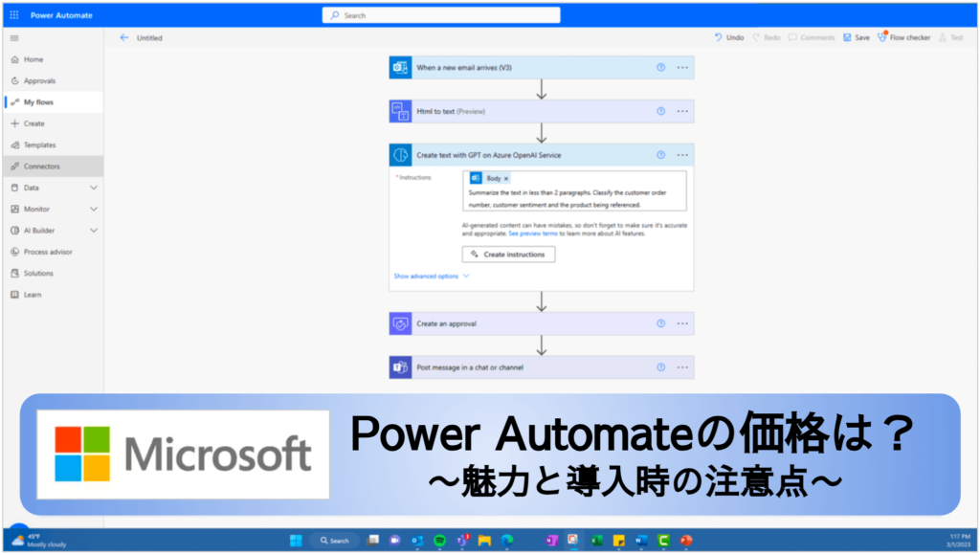
Task: Click the Search bar at the top
Action: 440,14
